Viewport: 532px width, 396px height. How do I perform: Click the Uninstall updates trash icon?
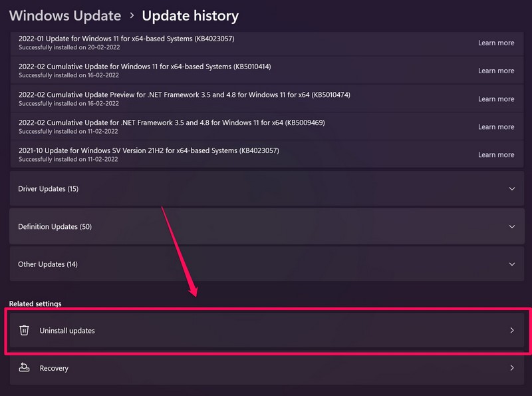point(24,330)
